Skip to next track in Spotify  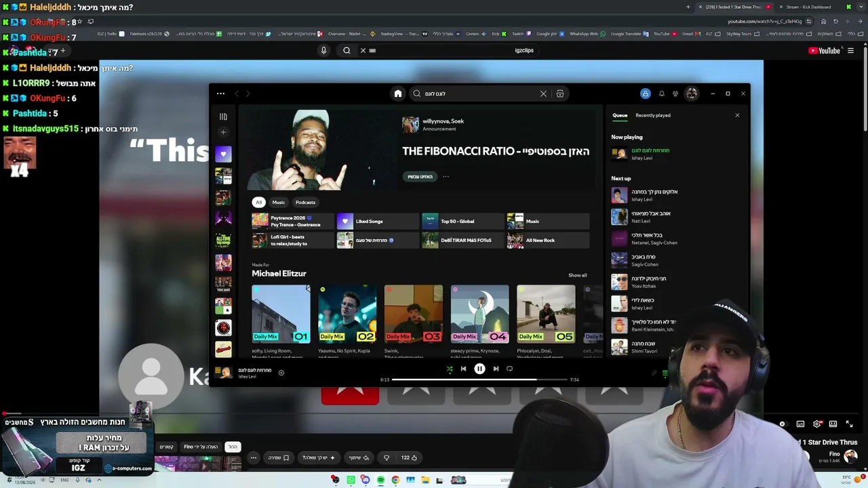(x=496, y=369)
